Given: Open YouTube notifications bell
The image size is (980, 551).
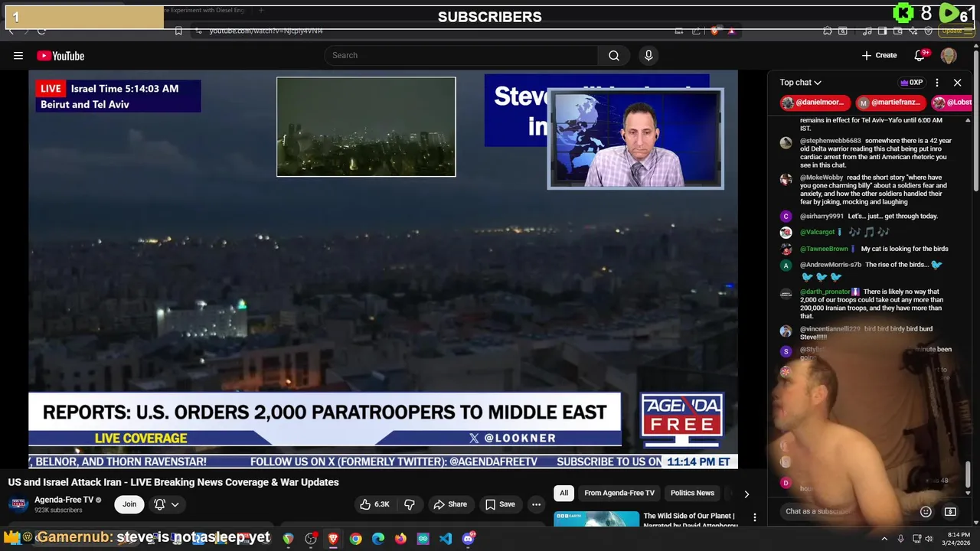Looking at the screenshot, I should coord(920,55).
